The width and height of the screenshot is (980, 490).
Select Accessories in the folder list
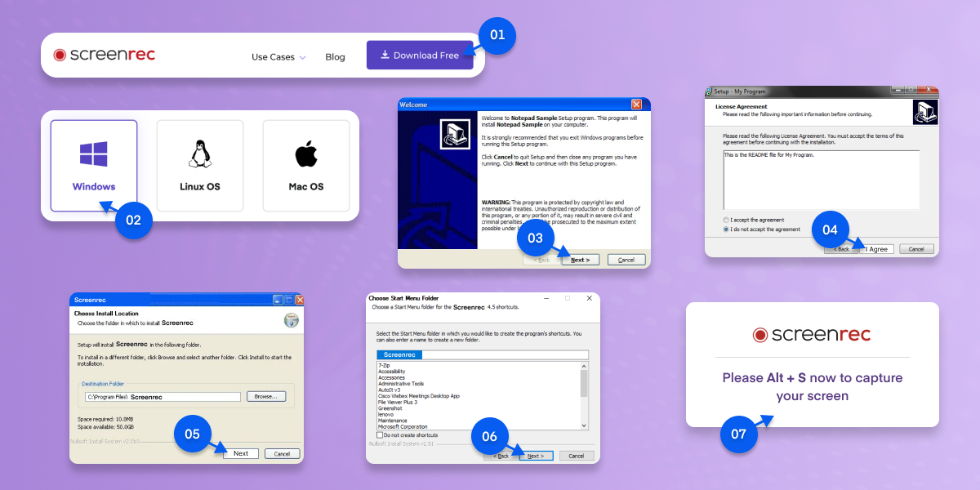pos(392,378)
